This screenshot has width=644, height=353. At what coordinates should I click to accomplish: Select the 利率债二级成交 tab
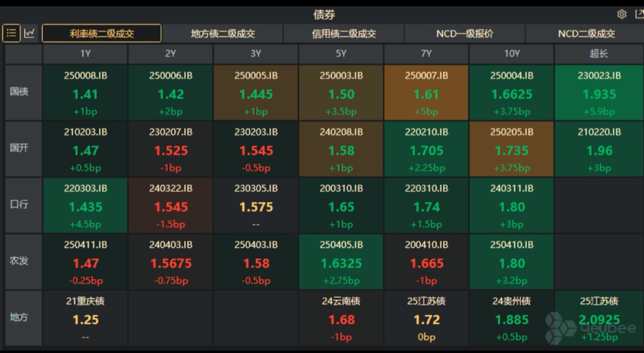point(101,33)
